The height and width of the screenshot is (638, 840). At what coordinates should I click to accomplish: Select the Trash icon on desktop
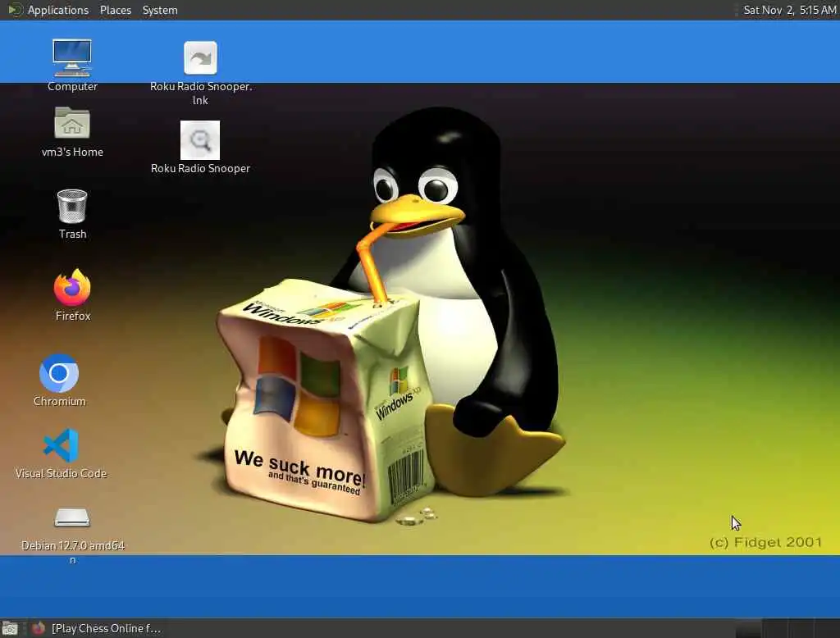click(x=72, y=206)
